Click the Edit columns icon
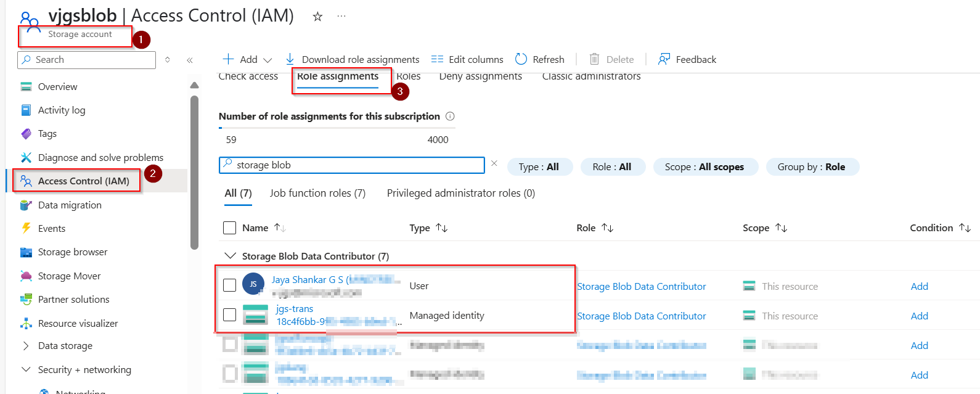Screen dimensions: 980x394 tap(437, 59)
